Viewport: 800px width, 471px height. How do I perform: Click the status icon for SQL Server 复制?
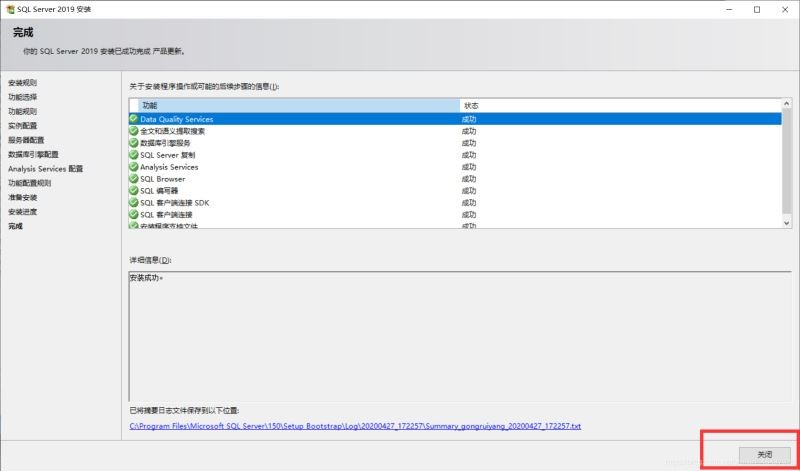tap(134, 155)
